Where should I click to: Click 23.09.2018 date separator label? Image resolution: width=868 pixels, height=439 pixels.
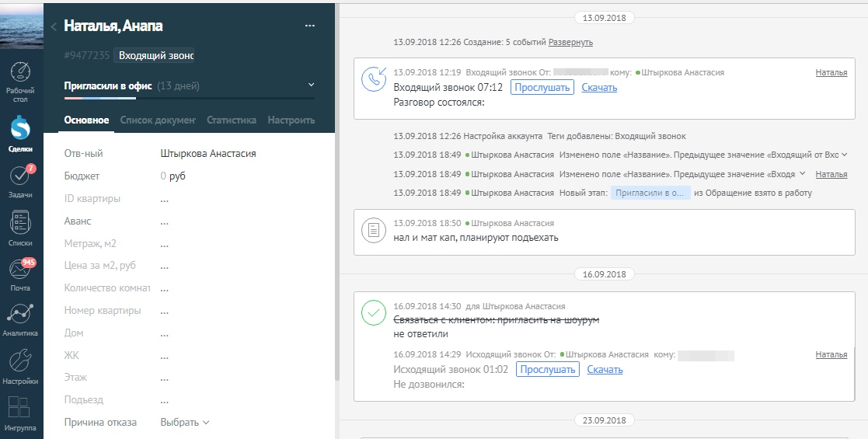(604, 420)
